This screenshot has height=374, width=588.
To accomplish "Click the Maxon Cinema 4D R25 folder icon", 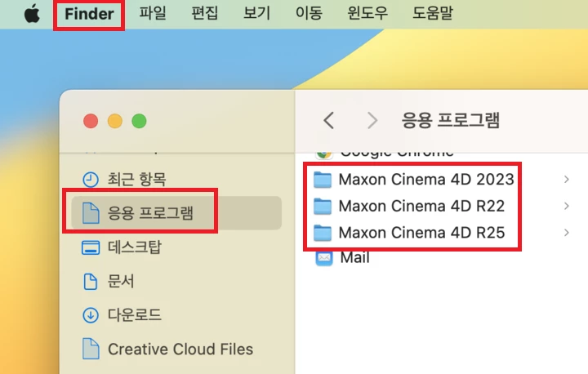I will click(323, 233).
